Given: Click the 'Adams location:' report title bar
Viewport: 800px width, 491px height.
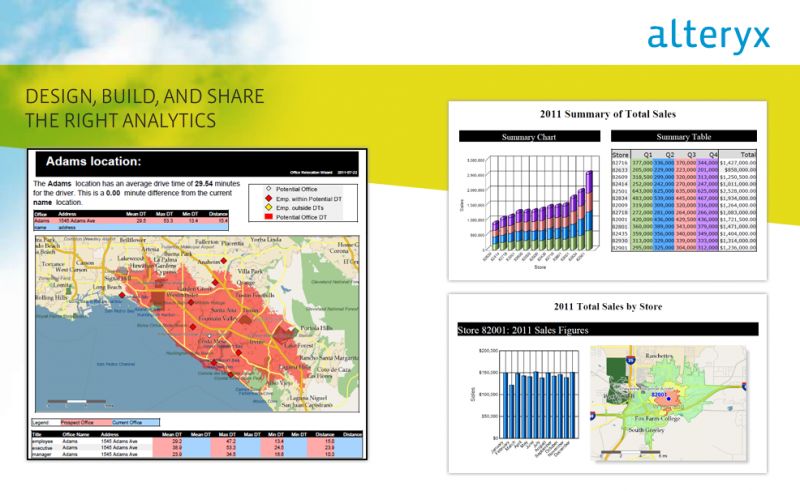Looking at the screenshot, I should [198, 163].
